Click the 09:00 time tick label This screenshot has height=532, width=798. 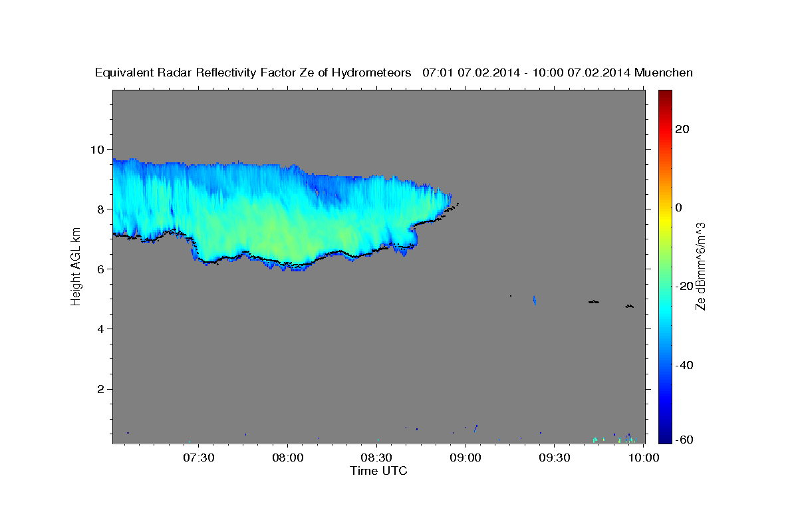[465, 458]
